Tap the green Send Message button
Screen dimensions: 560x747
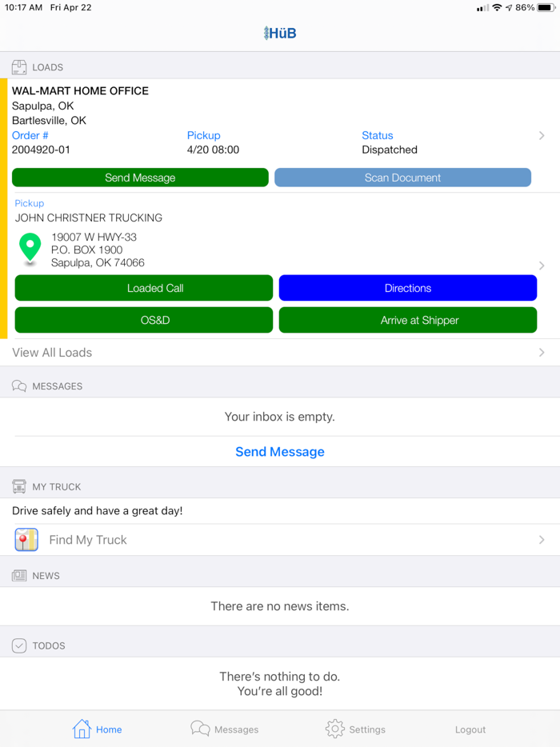[x=140, y=178]
